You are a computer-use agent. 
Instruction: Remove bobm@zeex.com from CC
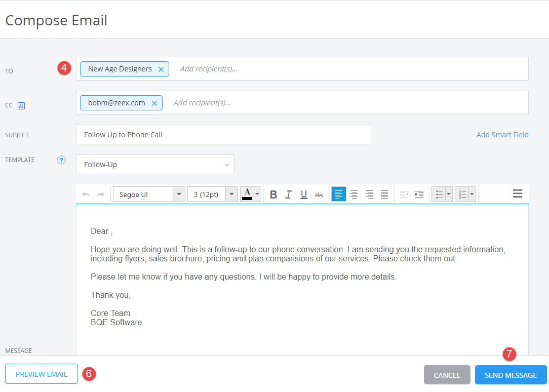pos(154,103)
